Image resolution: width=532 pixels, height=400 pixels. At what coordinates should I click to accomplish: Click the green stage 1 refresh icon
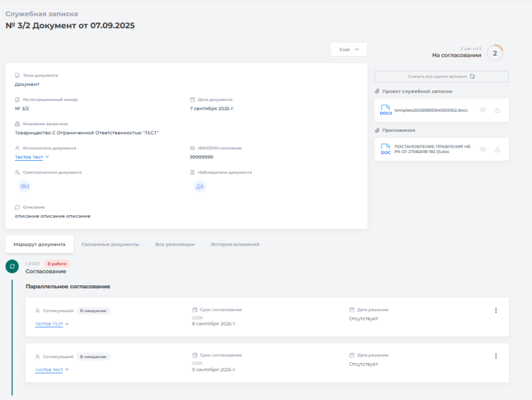point(12,266)
